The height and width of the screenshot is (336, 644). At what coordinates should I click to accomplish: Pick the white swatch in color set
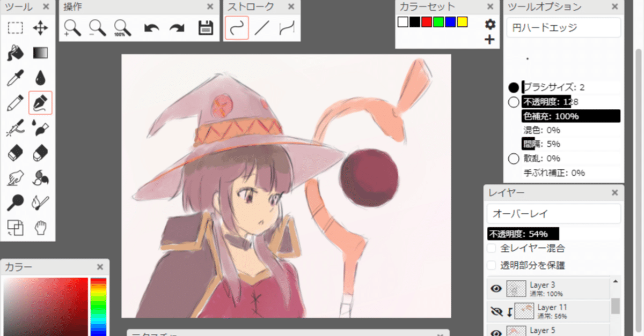403,22
